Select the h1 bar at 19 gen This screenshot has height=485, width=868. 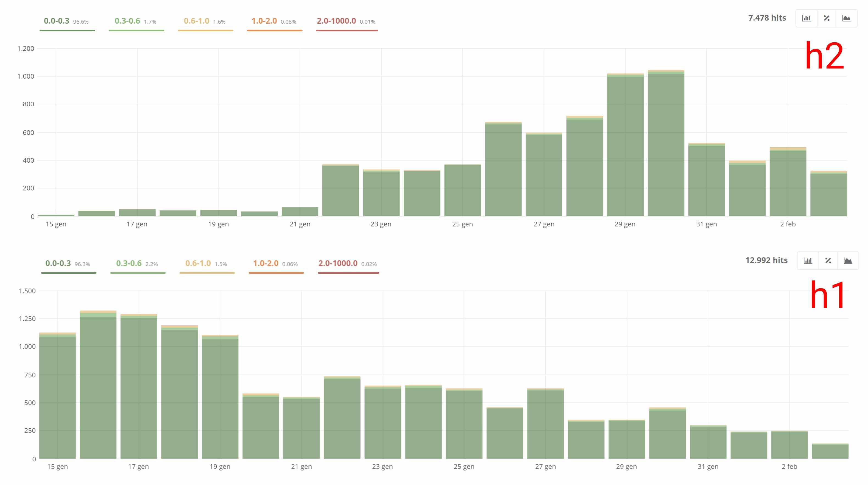220,397
